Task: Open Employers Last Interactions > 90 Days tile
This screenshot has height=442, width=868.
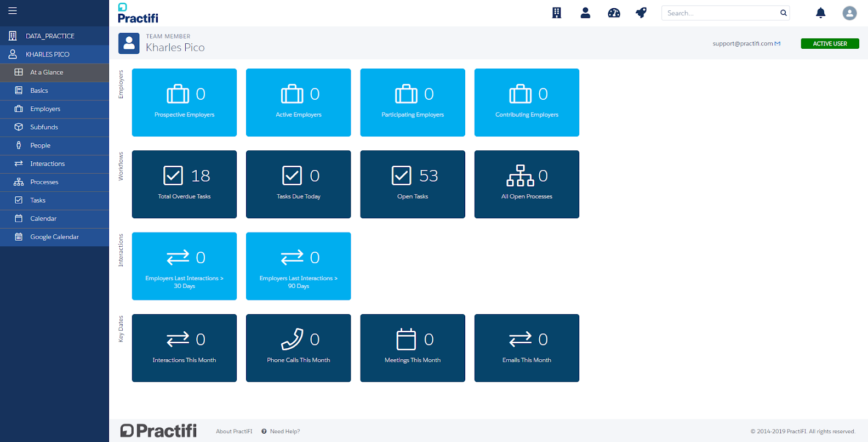Action: pos(299,266)
